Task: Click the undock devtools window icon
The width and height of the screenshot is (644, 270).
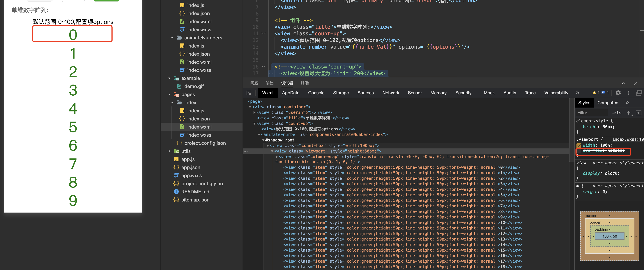Action: [x=639, y=93]
